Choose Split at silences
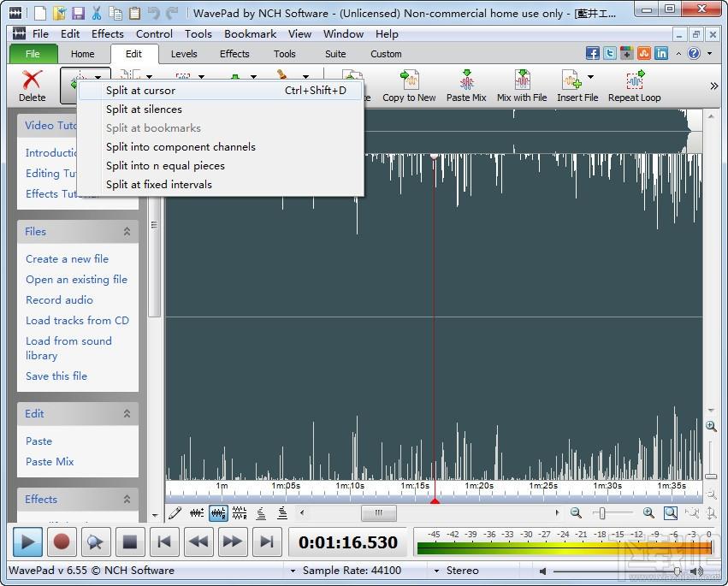Screen dimensions: 728x586 coord(220,110)
